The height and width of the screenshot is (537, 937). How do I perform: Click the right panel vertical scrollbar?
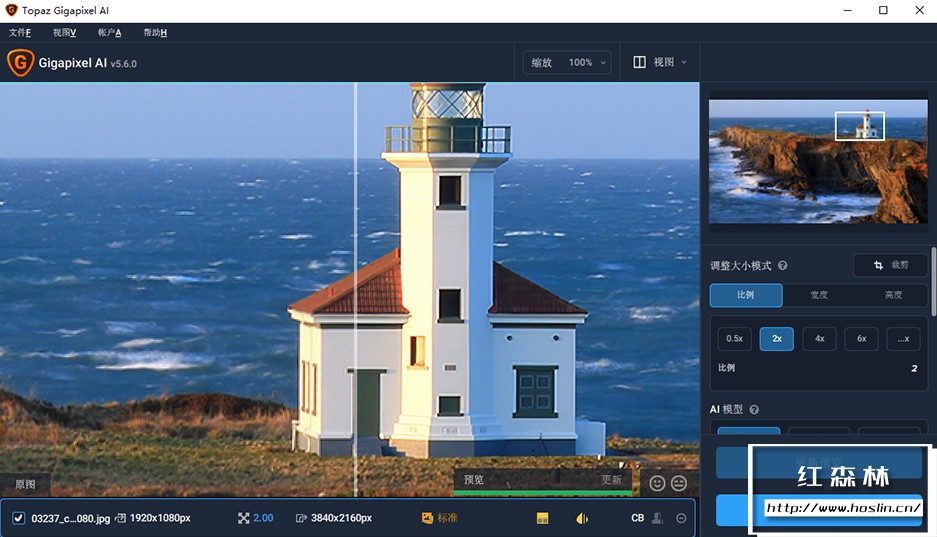coord(933,281)
